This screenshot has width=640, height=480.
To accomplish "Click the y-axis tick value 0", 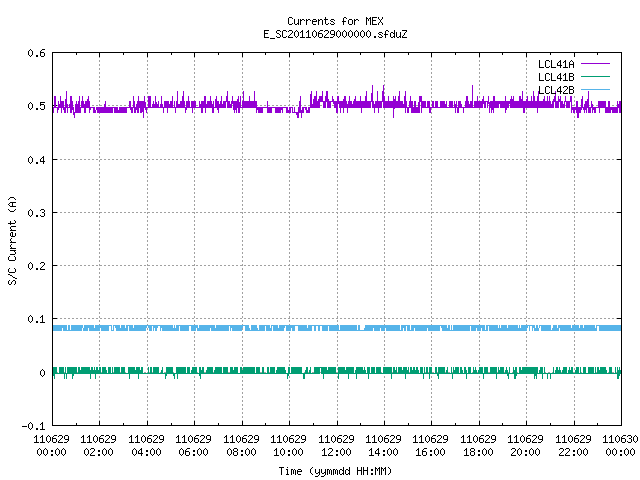I will 42,373.
